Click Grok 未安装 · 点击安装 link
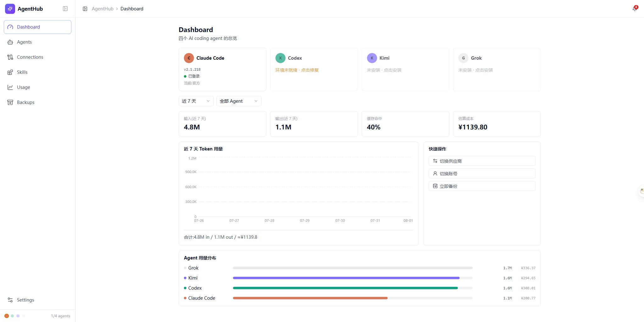The width and height of the screenshot is (644, 322). [475, 70]
